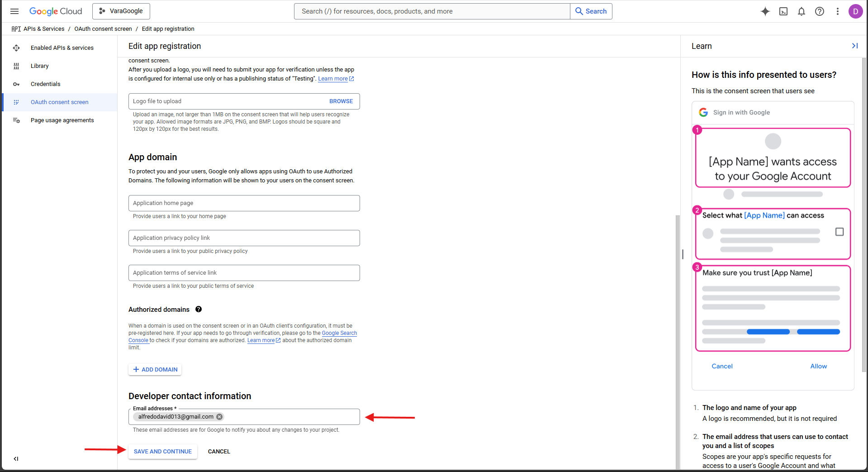The height and width of the screenshot is (472, 868).
Task: Select Page usage agreements sidebar item
Action: tap(60, 120)
